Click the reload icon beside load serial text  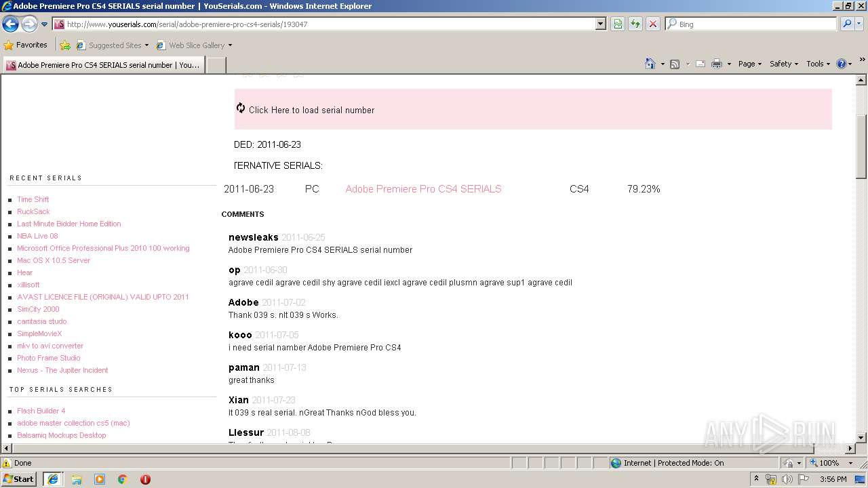point(241,108)
